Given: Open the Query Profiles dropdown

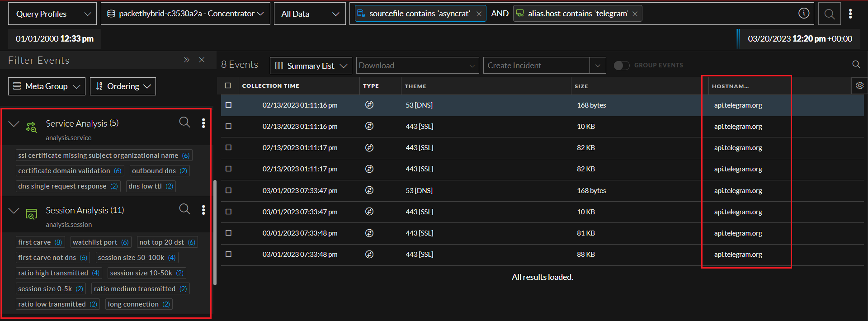Looking at the screenshot, I should click(52, 14).
